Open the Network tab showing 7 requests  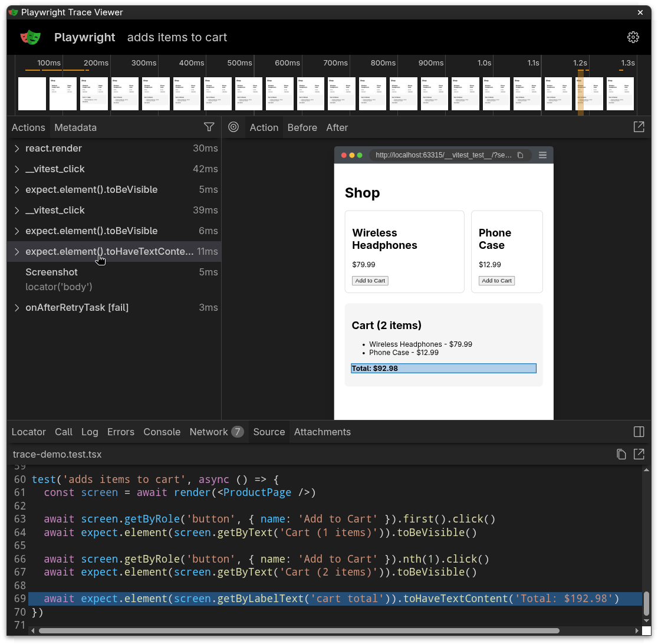[209, 432]
